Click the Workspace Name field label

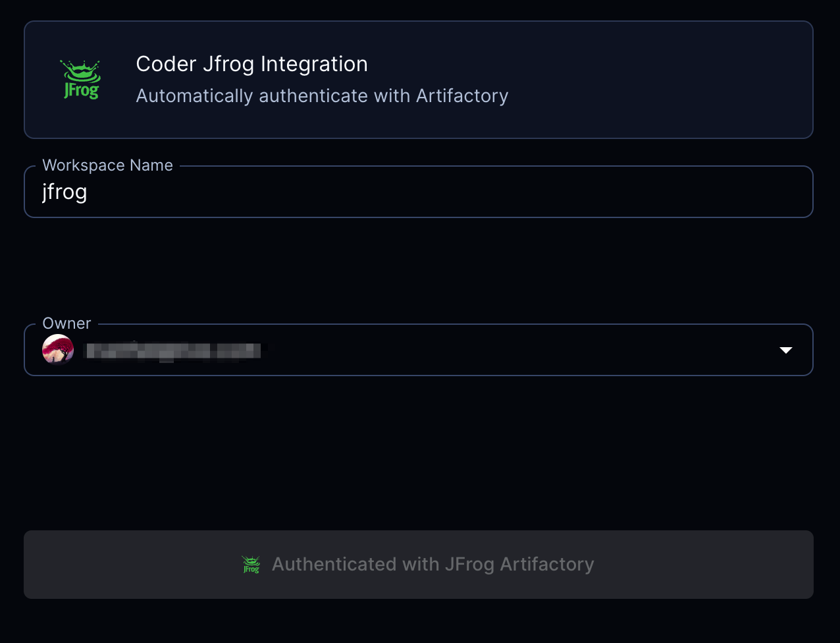click(107, 165)
